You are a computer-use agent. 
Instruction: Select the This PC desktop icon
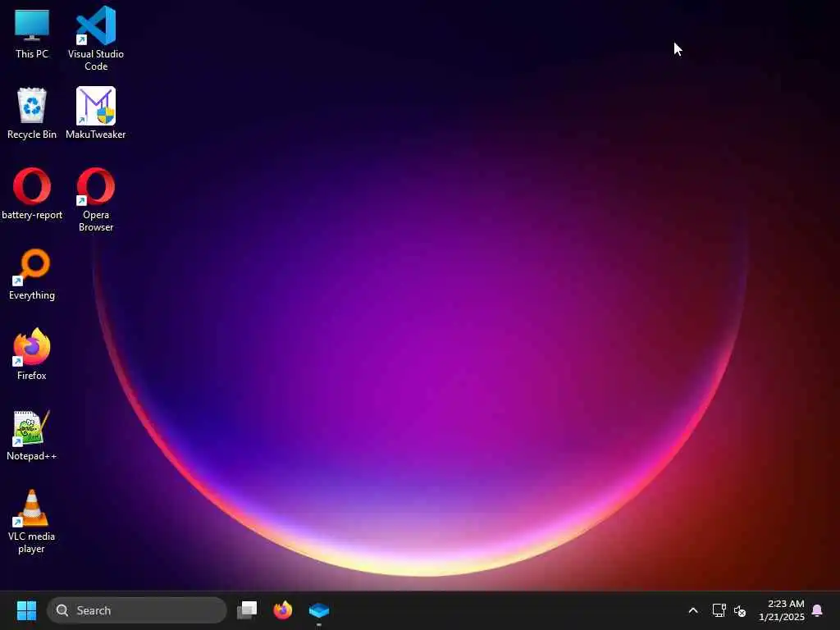coord(32,33)
